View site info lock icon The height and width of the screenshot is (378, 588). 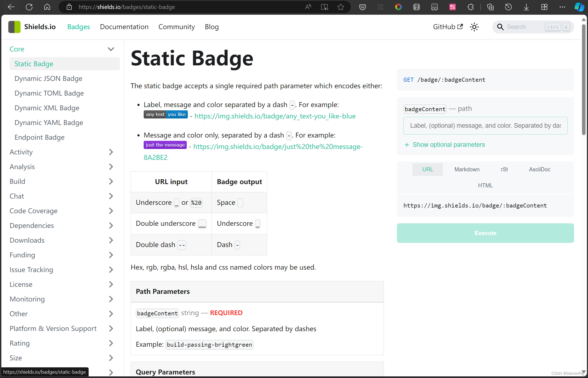tap(69, 7)
